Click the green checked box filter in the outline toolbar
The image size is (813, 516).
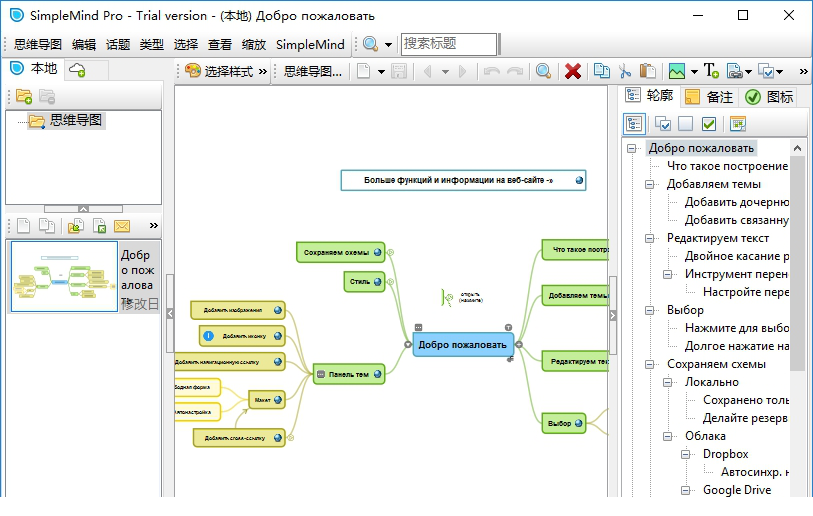coord(709,123)
